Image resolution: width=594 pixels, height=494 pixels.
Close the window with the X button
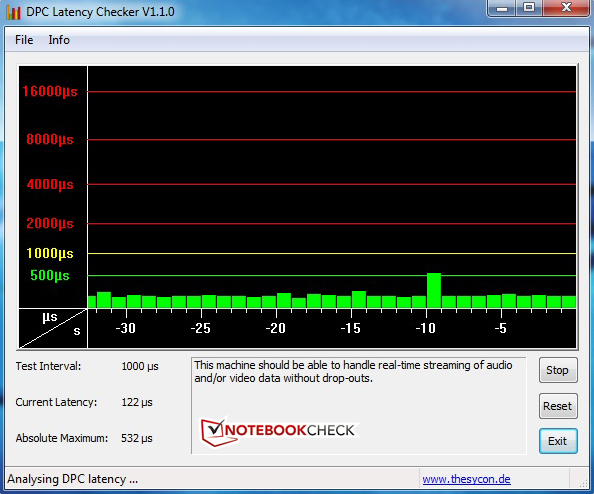click(x=566, y=8)
